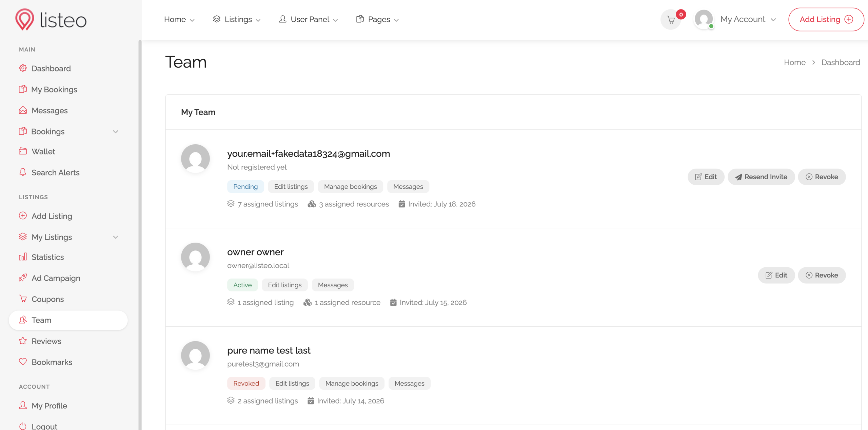The width and height of the screenshot is (868, 430).
Task: Edit the owner owner member
Action: coord(776,275)
